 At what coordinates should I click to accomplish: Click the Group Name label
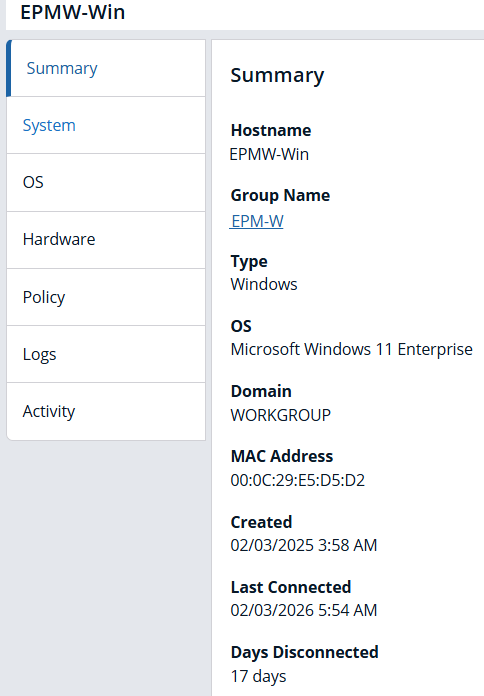pyautogui.click(x=280, y=195)
